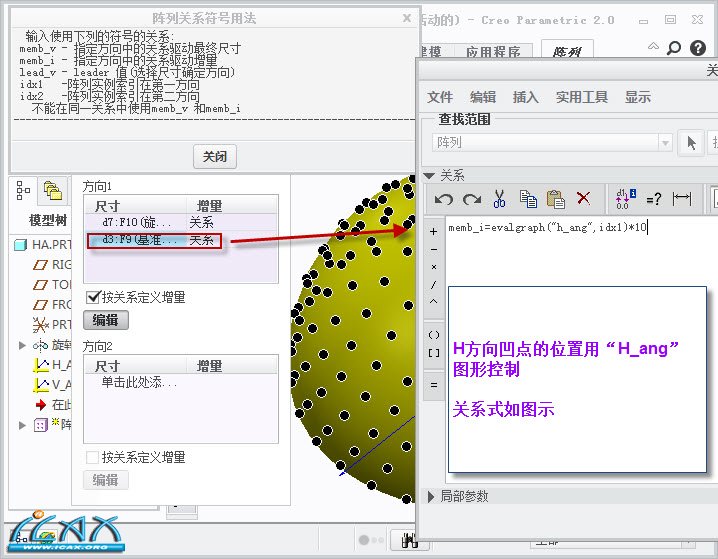Insert minus operator from the side palette
The width and height of the screenshot is (718, 559).
tap(434, 250)
